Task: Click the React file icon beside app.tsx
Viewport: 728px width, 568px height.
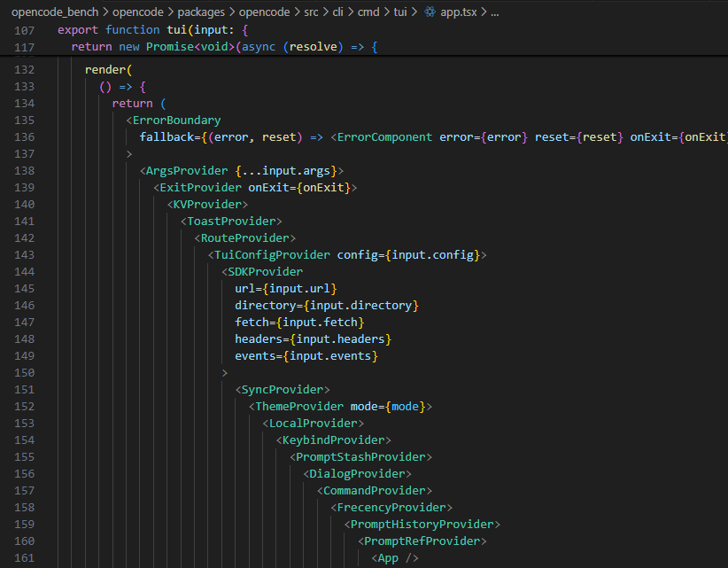Action: [430, 12]
